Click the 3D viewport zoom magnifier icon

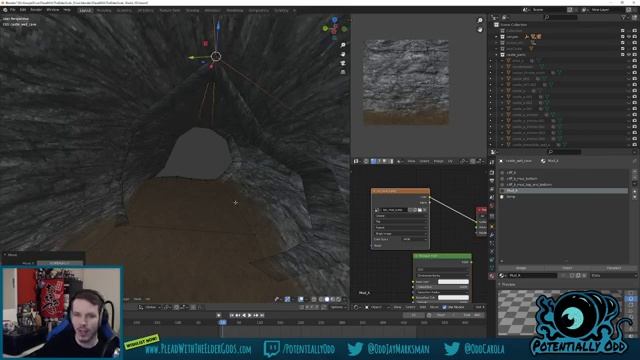tap(343, 45)
